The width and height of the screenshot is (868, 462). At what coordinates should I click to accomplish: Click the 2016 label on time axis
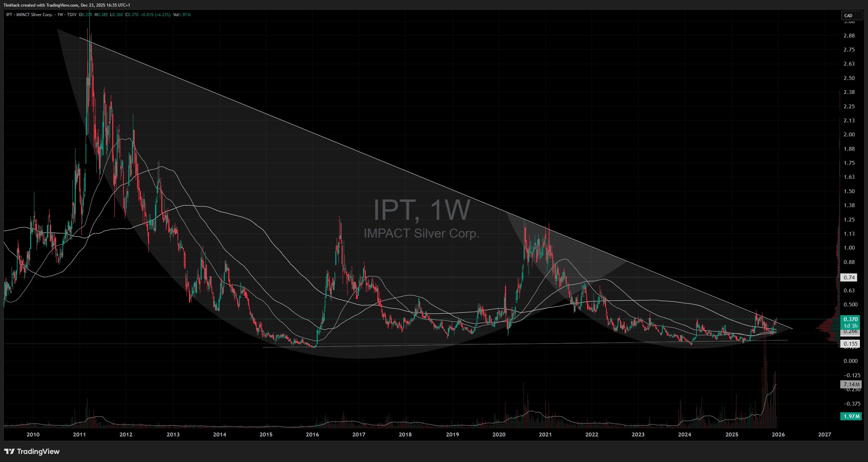(x=312, y=435)
